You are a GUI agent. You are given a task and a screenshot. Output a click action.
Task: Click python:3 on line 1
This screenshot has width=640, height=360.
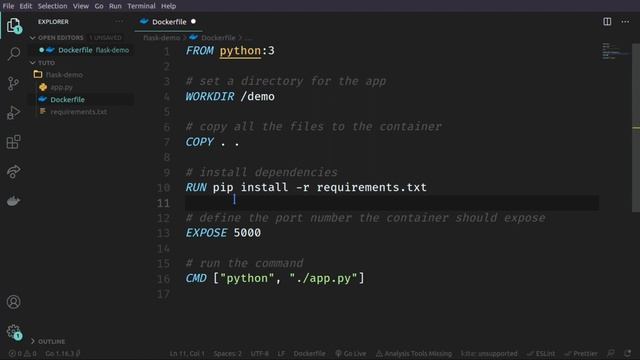click(x=247, y=51)
